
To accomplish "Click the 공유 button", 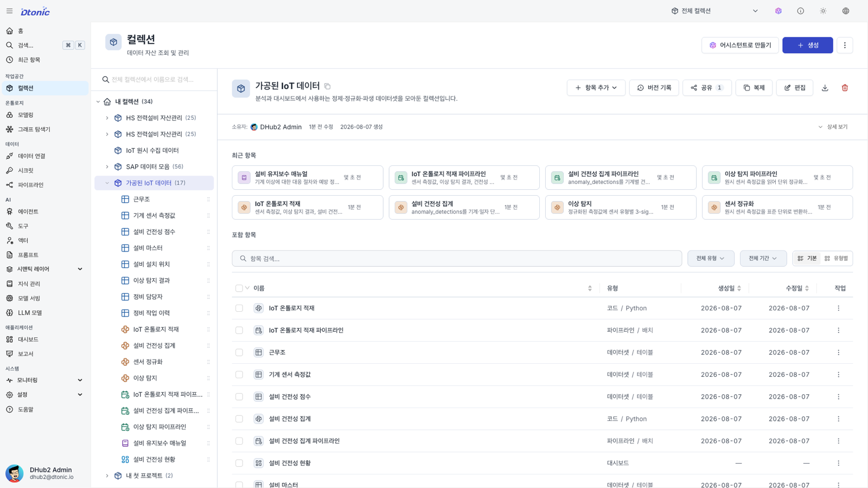I will point(707,88).
